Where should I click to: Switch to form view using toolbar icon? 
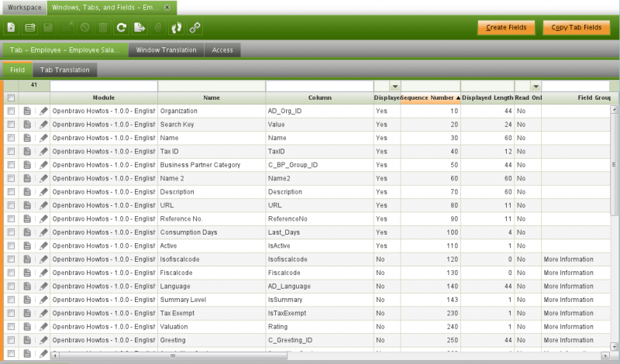29,28
